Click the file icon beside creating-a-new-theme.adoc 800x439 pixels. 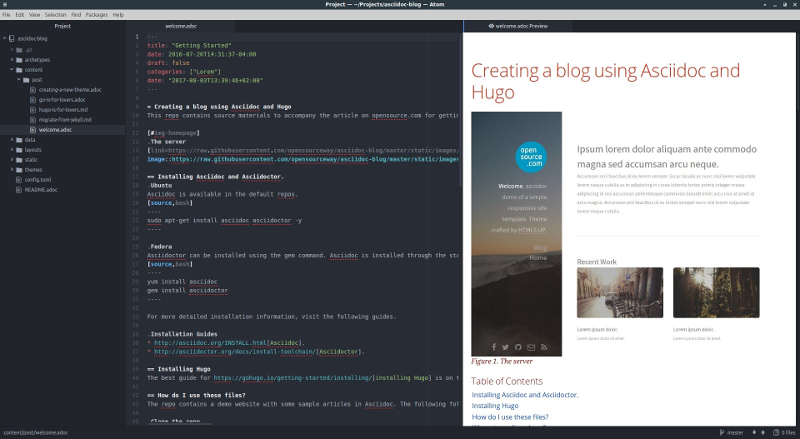[x=33, y=90]
